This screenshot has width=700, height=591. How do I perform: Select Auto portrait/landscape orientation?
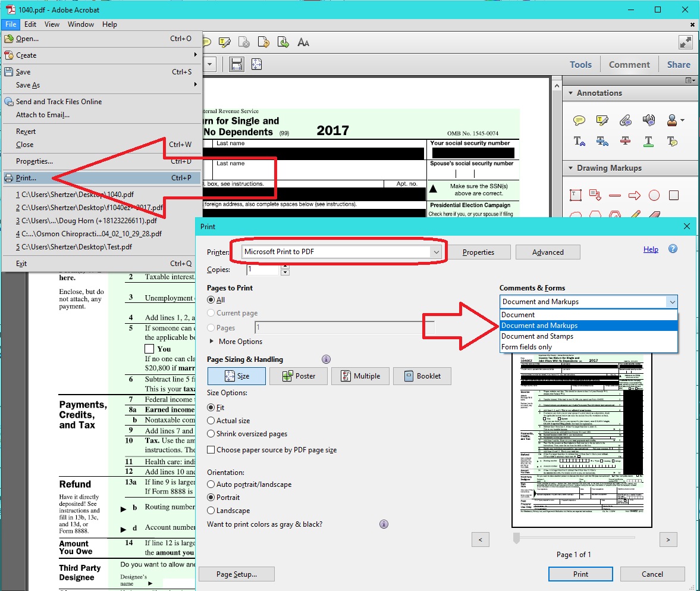pos(211,484)
